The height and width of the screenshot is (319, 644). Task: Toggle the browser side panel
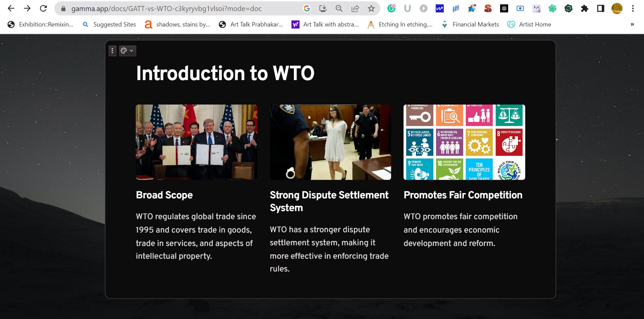coord(601,8)
